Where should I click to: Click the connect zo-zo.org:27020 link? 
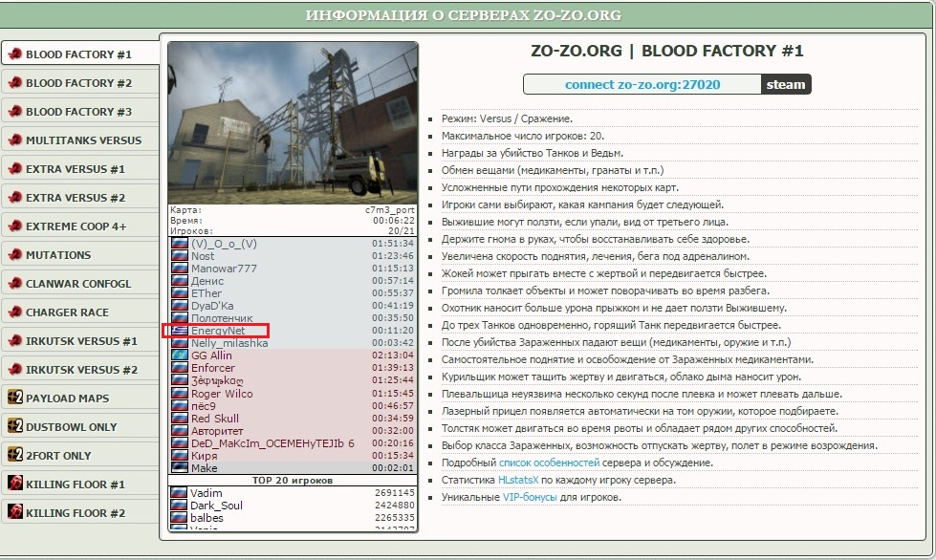(x=642, y=84)
